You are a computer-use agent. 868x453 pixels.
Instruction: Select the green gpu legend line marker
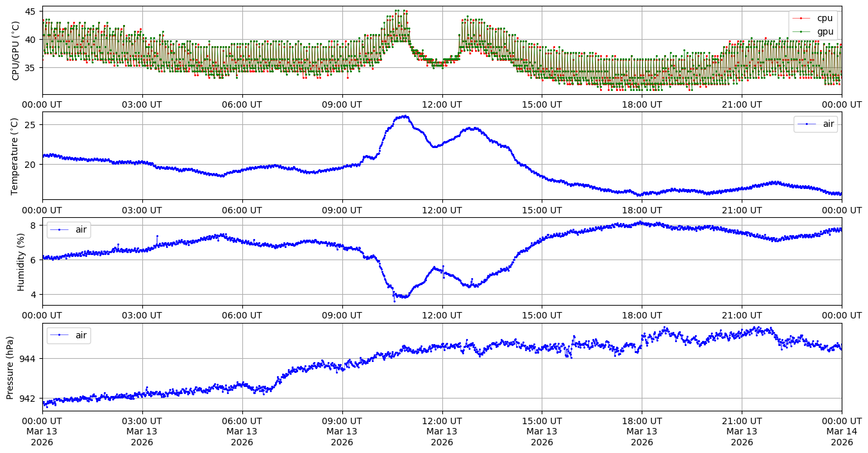[803, 31]
